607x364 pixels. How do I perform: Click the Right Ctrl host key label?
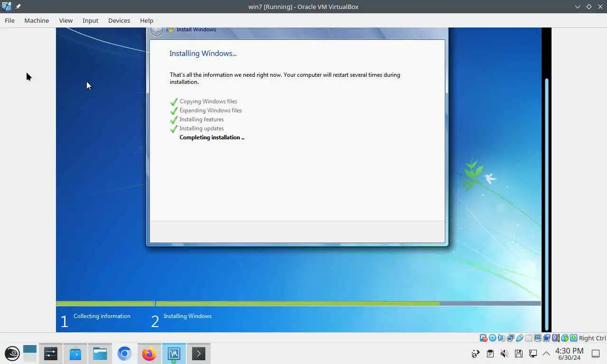point(592,338)
